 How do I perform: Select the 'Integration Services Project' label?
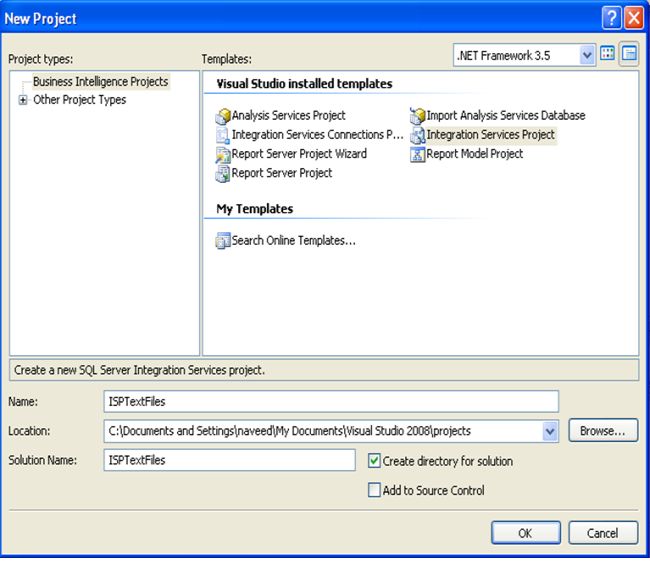pos(491,135)
